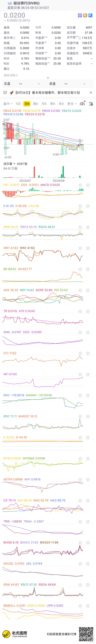96x644 pixels.
Task: Switch to the 周K chart tab
Action: pyautogui.click(x=36, y=104)
